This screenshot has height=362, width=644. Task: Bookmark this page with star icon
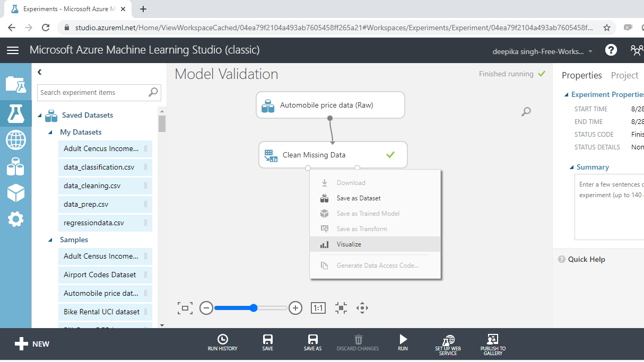[607, 28]
